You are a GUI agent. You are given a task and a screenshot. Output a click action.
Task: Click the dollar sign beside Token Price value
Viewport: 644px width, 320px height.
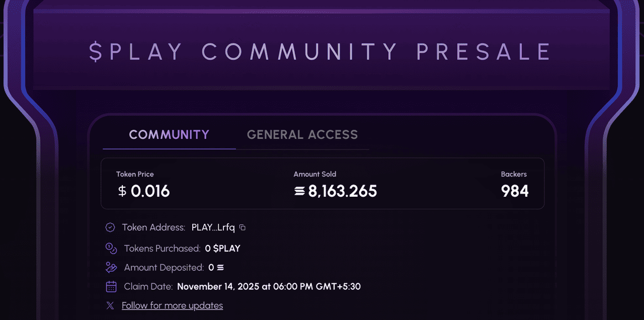[122, 191]
